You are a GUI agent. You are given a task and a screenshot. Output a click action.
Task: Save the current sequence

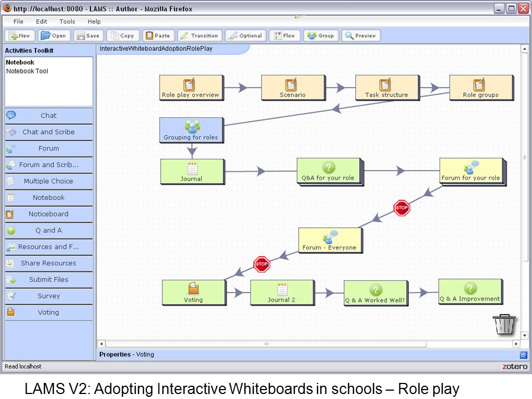pos(88,35)
